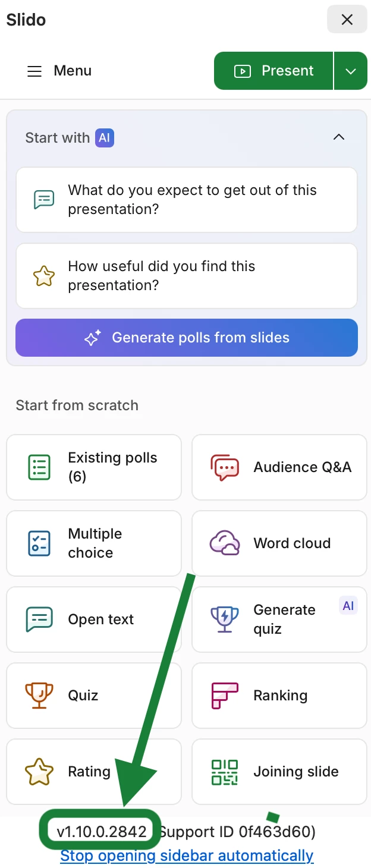Viewport: 371px width, 868px height.
Task: Click the Open text message icon
Action: tap(39, 619)
